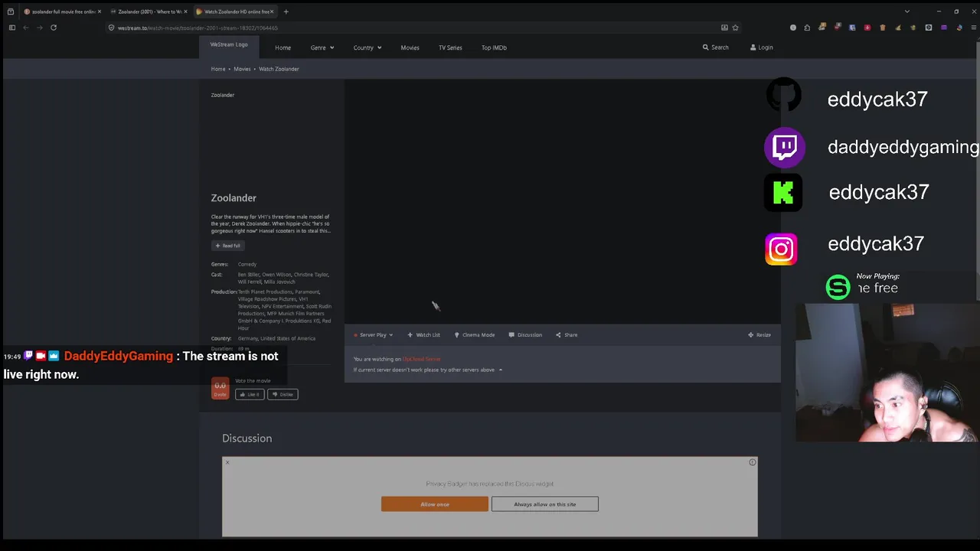This screenshot has width=980, height=551.
Task: Open the Owen Wilson cast link
Action: point(276,274)
